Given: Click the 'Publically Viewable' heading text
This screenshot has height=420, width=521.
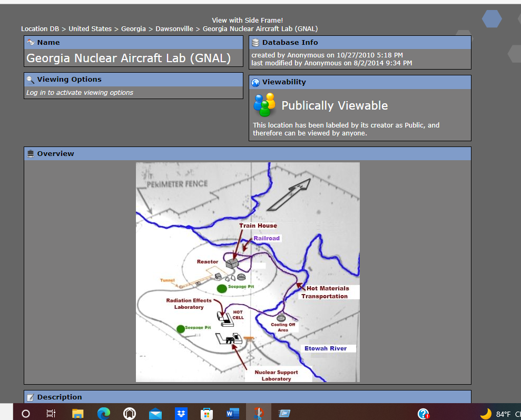Looking at the screenshot, I should 335,106.
